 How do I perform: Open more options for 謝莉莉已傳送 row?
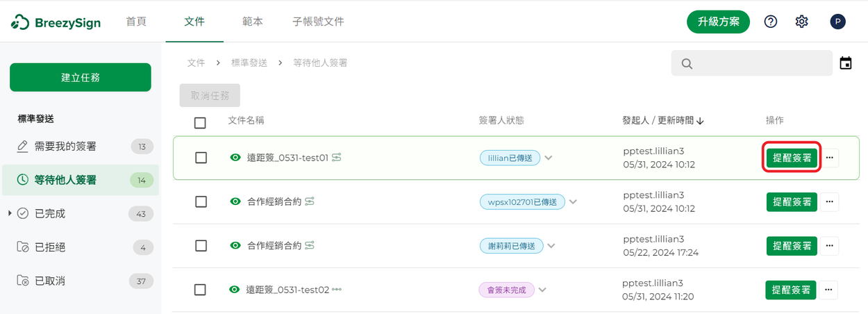pos(830,246)
